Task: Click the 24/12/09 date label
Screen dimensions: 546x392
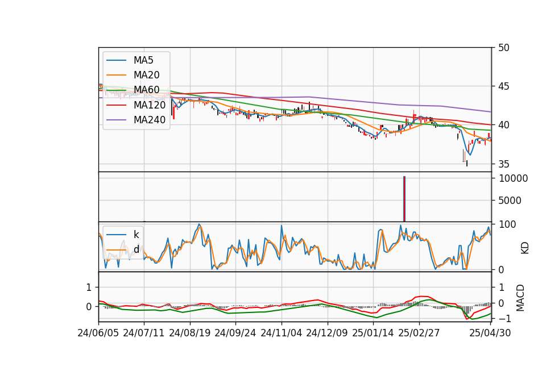Action: (326, 333)
